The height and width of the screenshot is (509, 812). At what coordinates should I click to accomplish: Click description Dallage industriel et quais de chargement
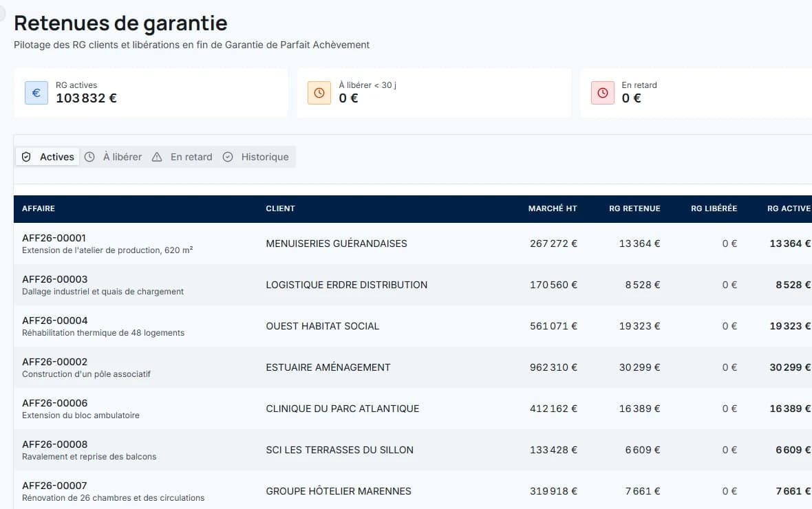click(103, 292)
